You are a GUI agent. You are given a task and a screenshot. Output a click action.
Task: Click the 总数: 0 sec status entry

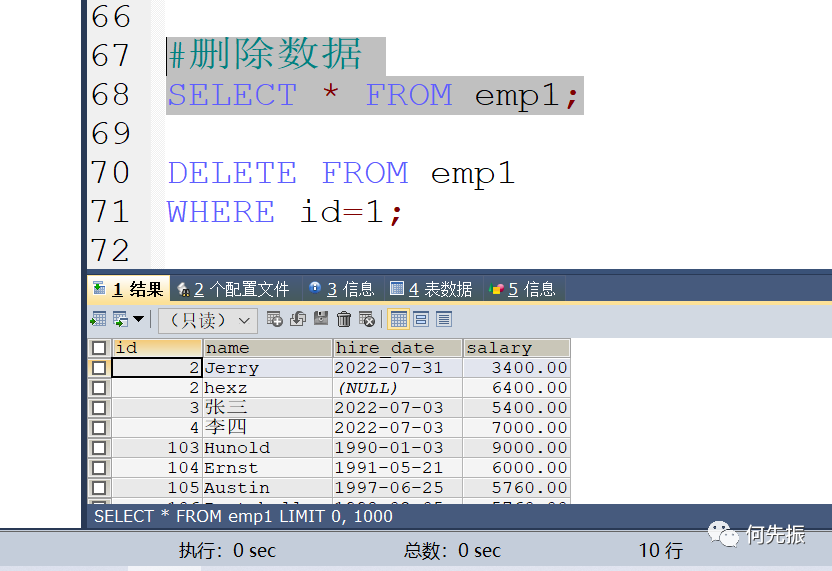point(452,550)
